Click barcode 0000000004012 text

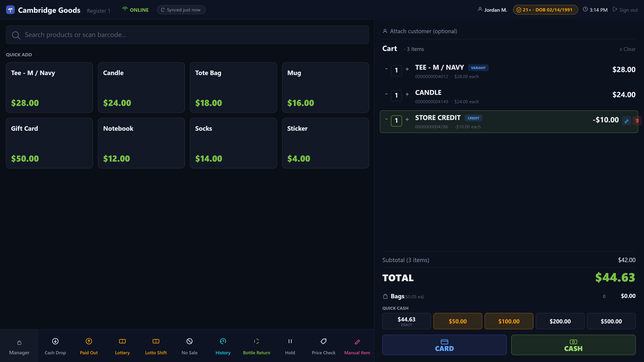click(x=432, y=77)
